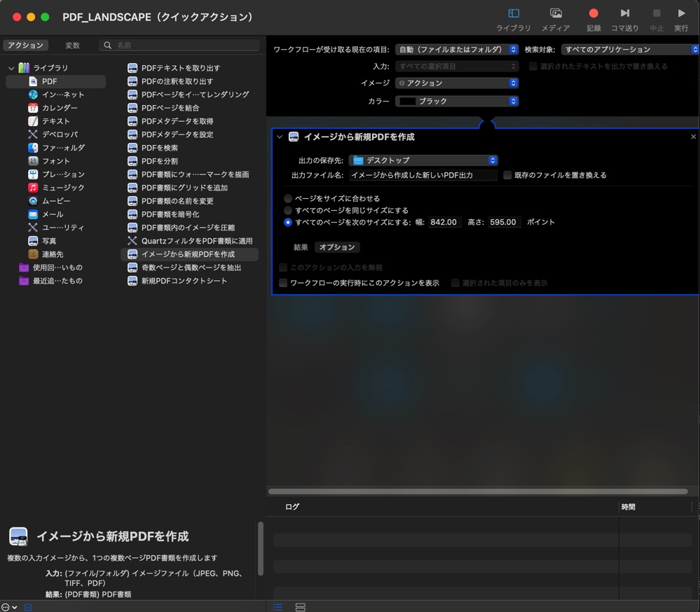Click the 名前 search field
700x612 pixels.
[179, 46]
